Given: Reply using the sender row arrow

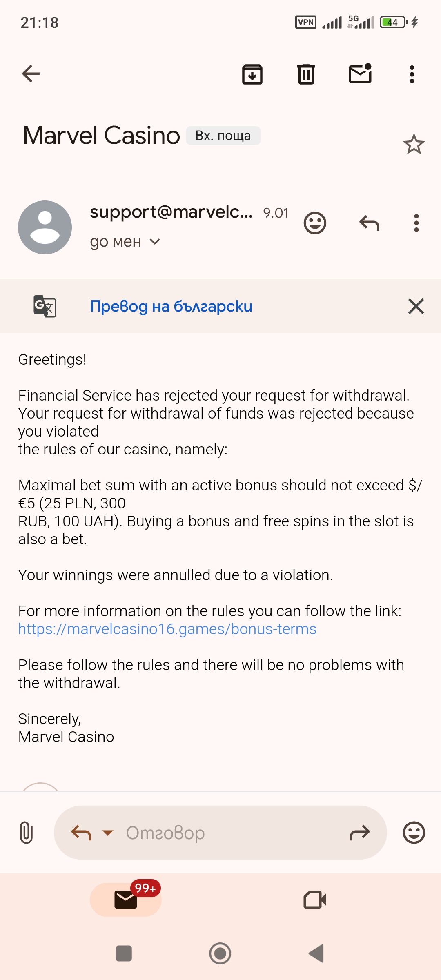Looking at the screenshot, I should click(x=369, y=223).
